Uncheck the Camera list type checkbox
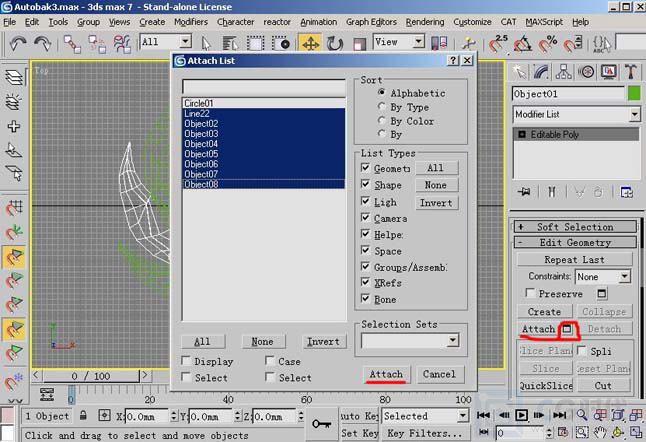646x442 pixels. [365, 217]
